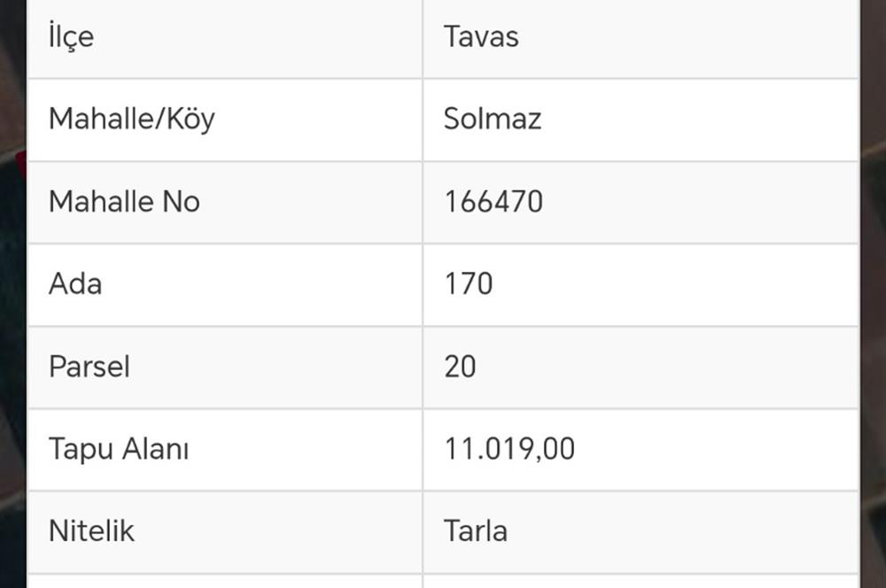
Task: Select the Parsel value 20
Action: click(460, 367)
